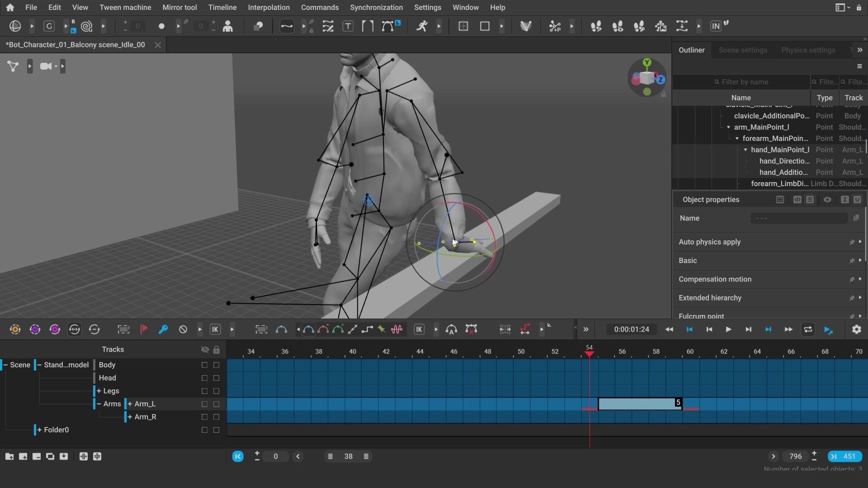The image size is (868, 488).
Task: Click the running figure icon in the top toolbar
Action: coord(422,26)
